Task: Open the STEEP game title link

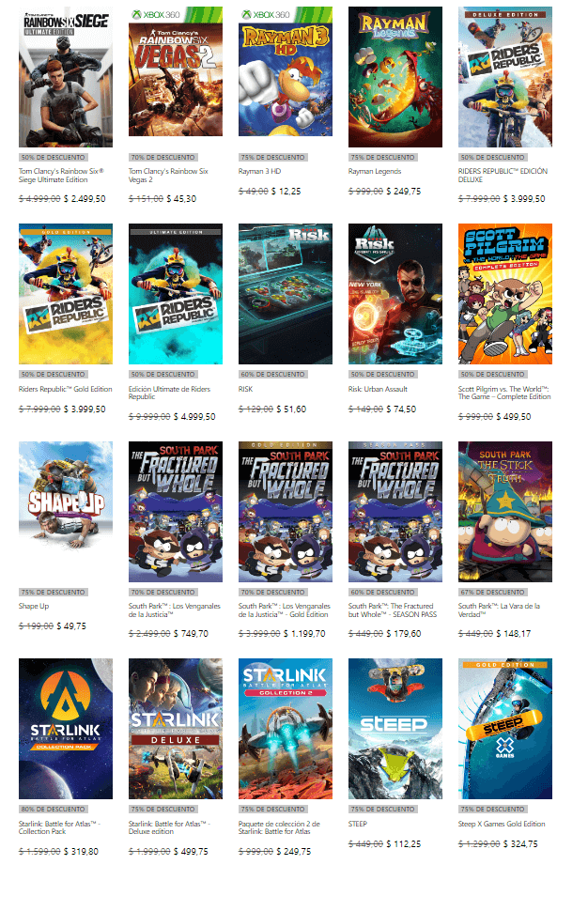Action: 357,824
